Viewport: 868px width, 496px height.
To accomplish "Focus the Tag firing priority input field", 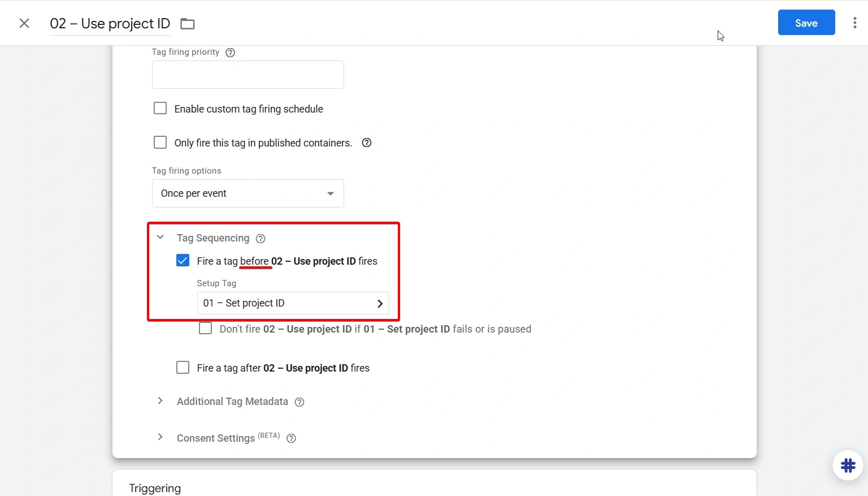I will tap(248, 75).
